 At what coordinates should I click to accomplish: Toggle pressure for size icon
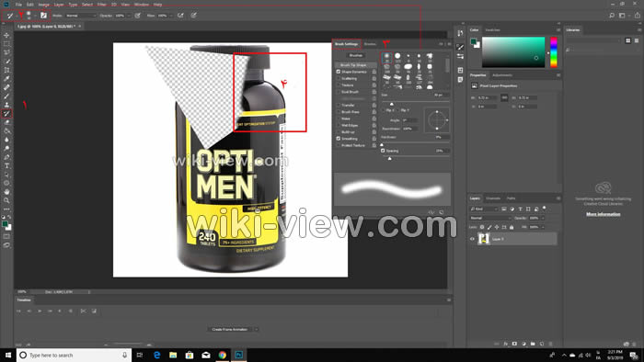coord(193,16)
